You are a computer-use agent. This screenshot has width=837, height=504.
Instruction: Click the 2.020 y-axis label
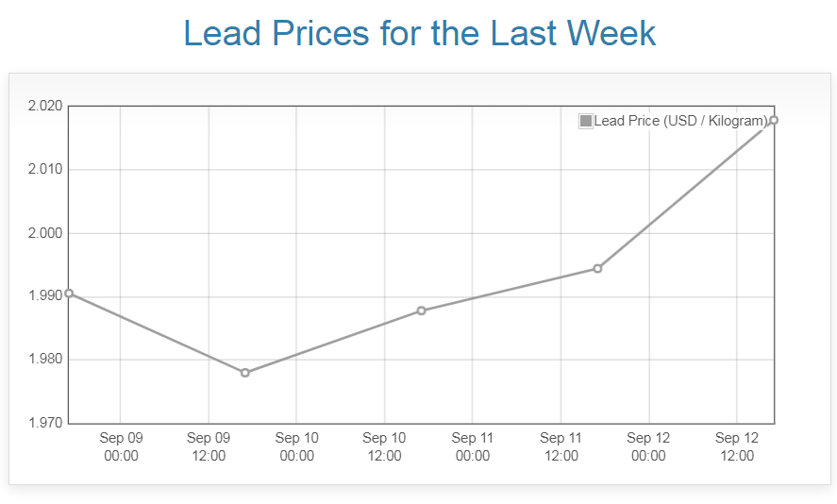44,106
